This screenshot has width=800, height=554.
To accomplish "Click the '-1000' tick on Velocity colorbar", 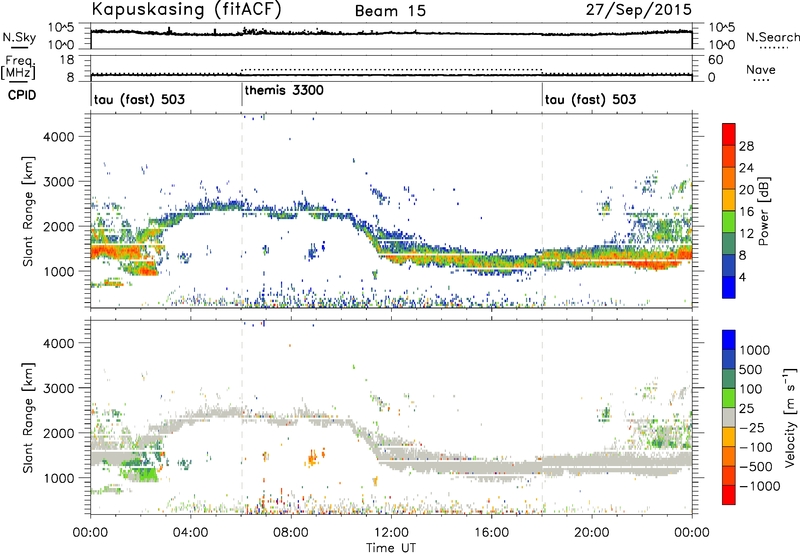I will point(760,486).
